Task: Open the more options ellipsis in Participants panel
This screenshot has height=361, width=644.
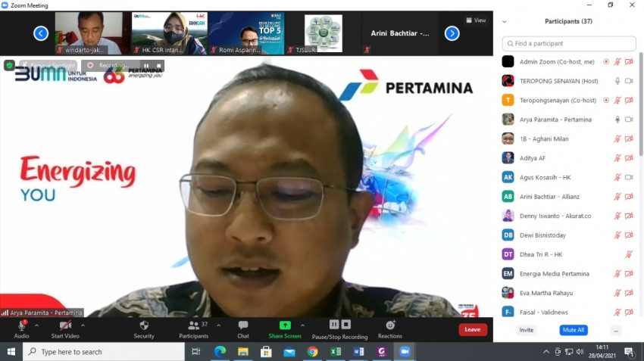Action: pyautogui.click(x=616, y=330)
